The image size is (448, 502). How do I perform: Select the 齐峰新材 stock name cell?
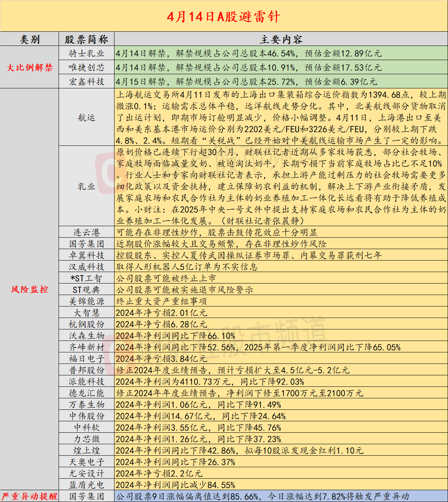tap(87, 347)
